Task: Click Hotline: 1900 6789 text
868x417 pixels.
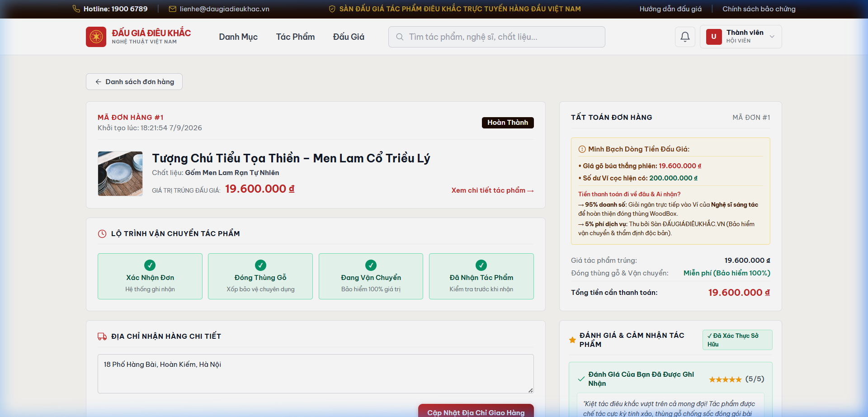Action: coord(115,9)
